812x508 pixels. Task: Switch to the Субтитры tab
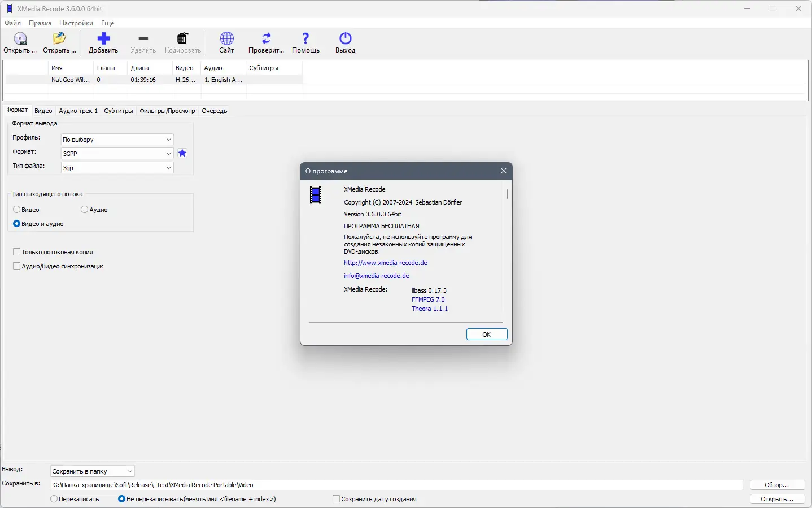[119, 111]
